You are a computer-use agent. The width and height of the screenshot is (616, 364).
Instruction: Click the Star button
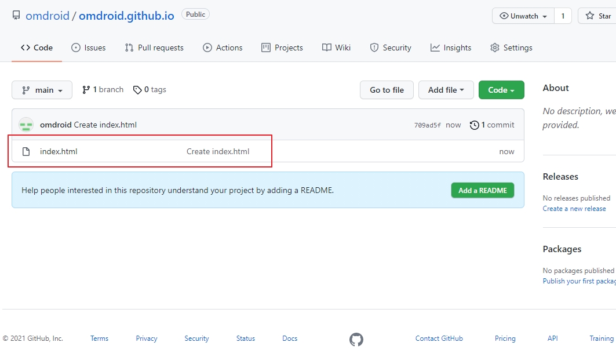click(x=598, y=16)
